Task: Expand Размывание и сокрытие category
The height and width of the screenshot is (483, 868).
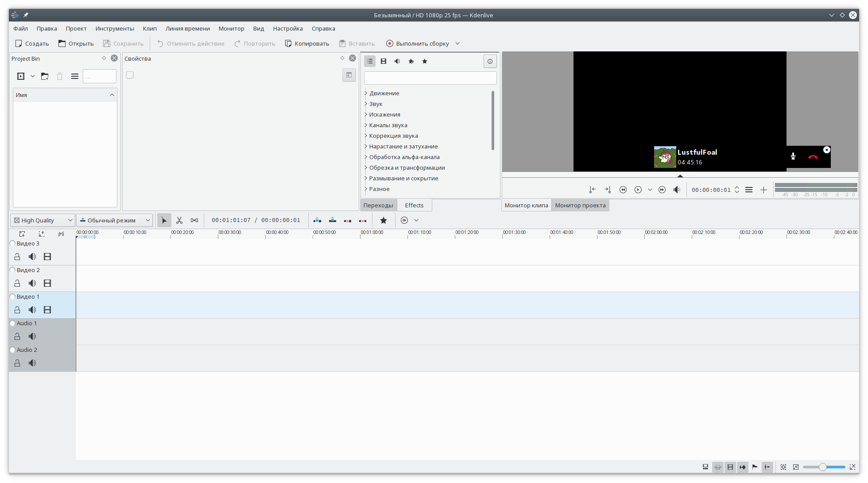Action: [x=366, y=178]
